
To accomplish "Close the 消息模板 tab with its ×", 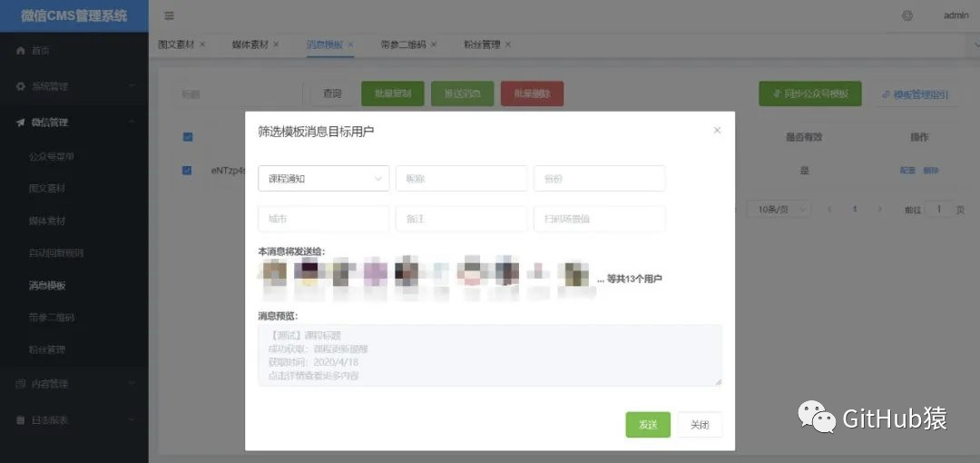I will click(x=350, y=44).
